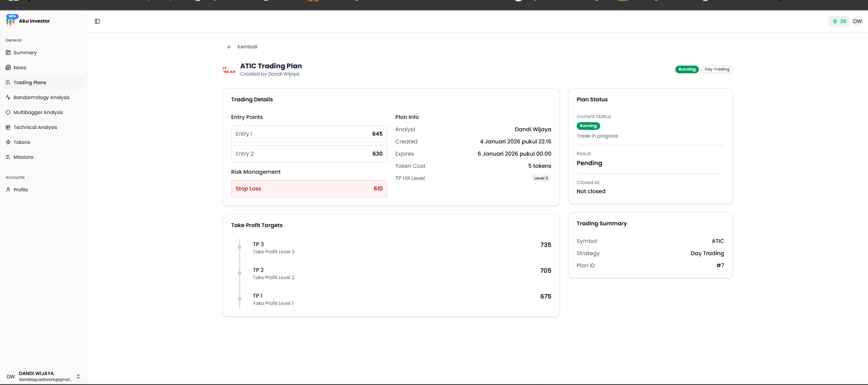Click the 'Created by Dandi Wijaya' subtitle

(270, 74)
